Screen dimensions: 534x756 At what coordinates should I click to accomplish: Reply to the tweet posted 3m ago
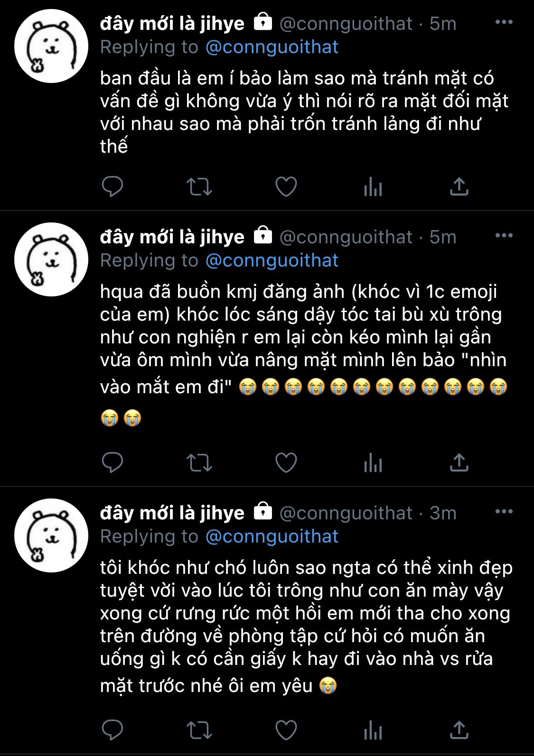(x=112, y=730)
